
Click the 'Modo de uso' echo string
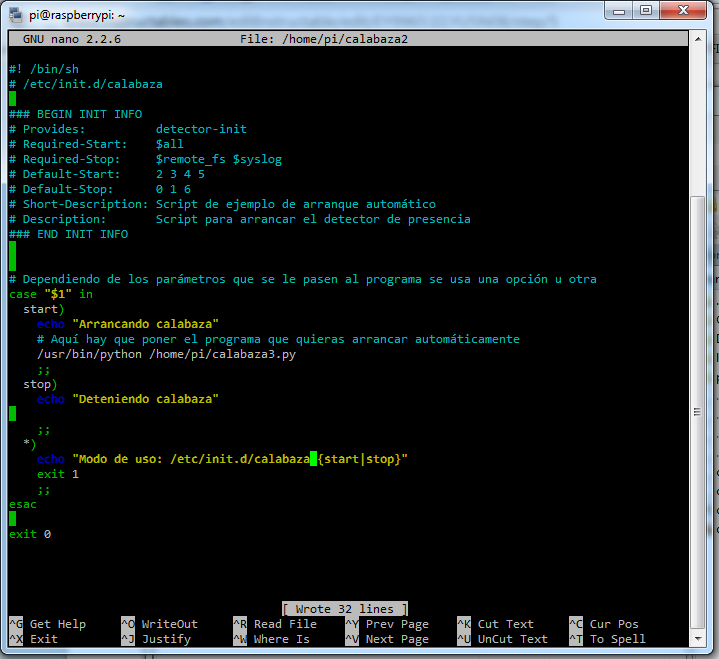click(x=240, y=459)
